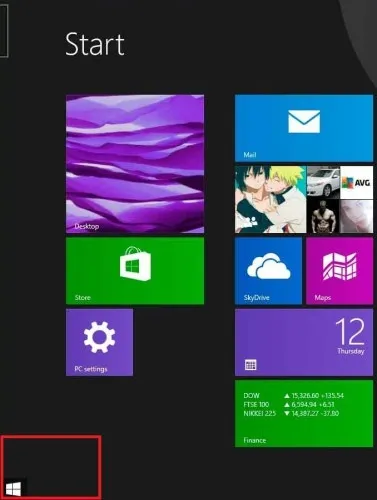This screenshot has width=377, height=500.
Task: Open the People tile with photo collage
Action: tap(304, 199)
